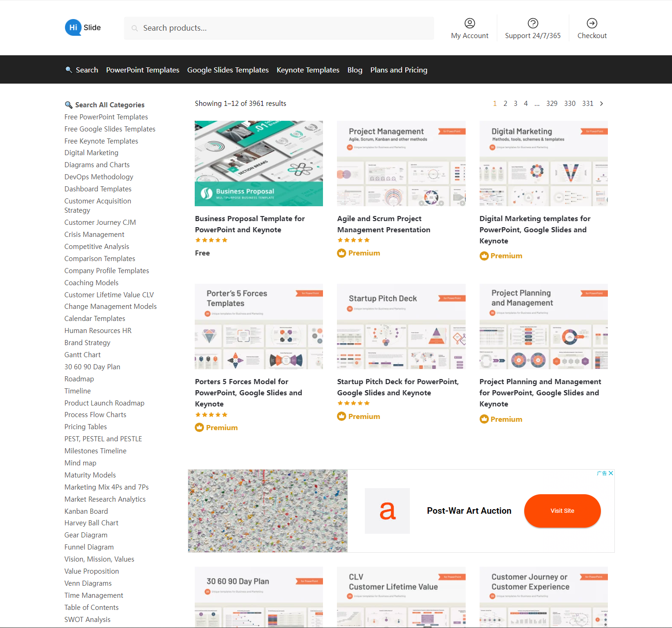Click the HiSlide logo
Viewport: 672px width, 628px height.
click(83, 27)
